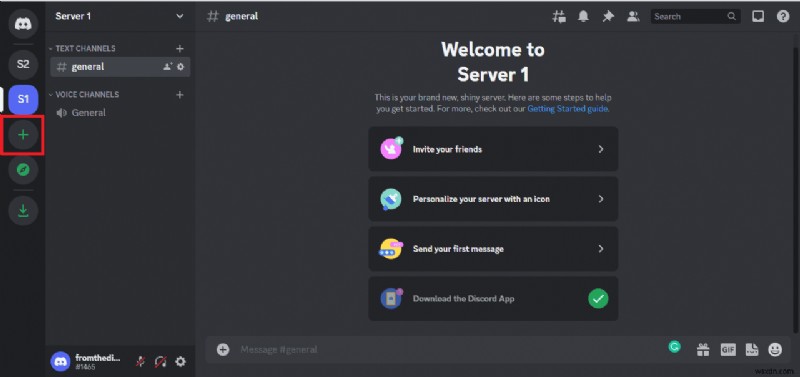
Task: Open User Settings gear
Action: point(180,362)
